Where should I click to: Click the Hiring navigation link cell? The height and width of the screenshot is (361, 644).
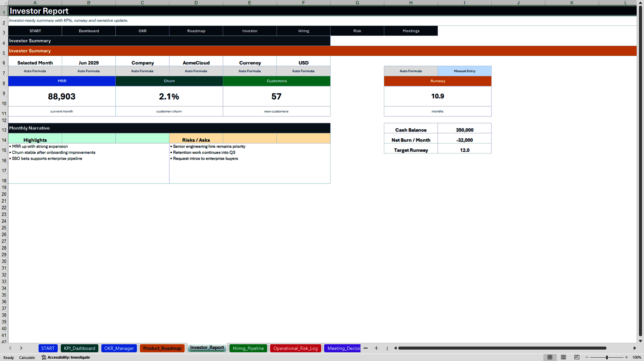tap(304, 31)
